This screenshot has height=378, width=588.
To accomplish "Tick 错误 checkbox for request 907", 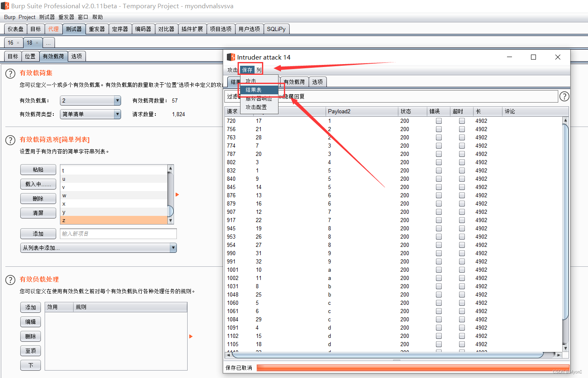I will tap(439, 212).
